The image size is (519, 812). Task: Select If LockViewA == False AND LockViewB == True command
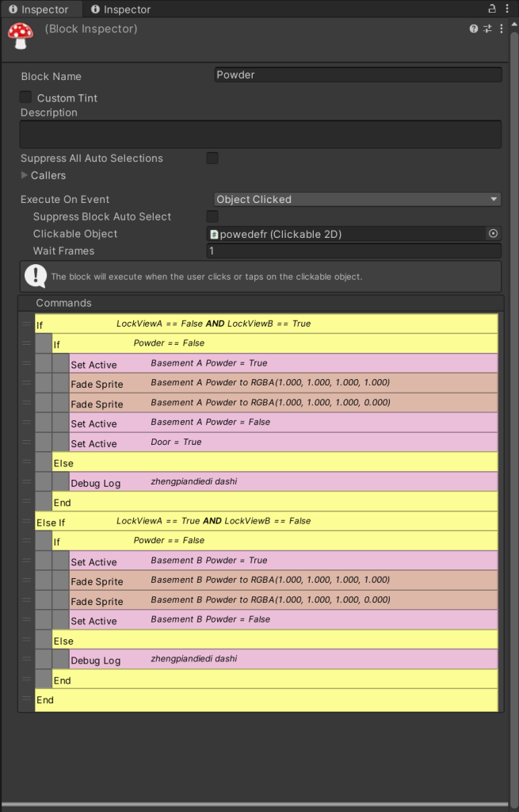[266, 324]
